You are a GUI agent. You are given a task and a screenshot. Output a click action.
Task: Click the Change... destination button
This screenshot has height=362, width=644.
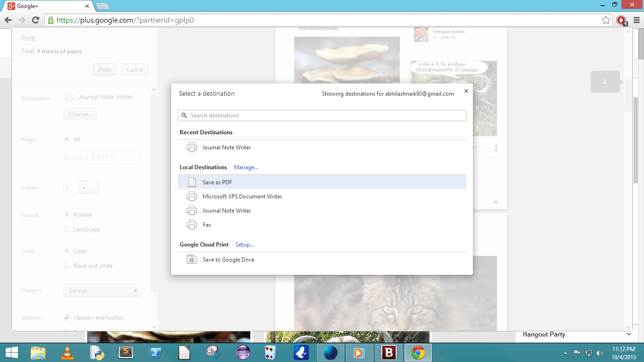[x=81, y=114]
